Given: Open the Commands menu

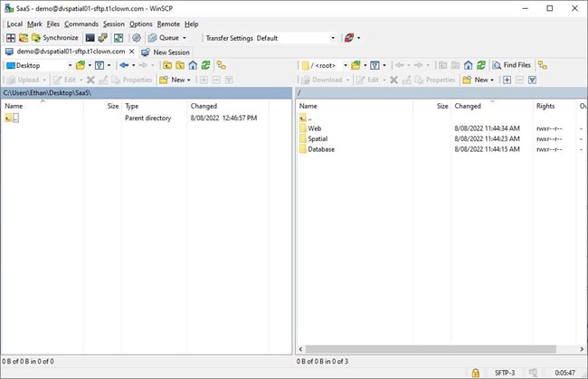Looking at the screenshot, I should tap(81, 24).
